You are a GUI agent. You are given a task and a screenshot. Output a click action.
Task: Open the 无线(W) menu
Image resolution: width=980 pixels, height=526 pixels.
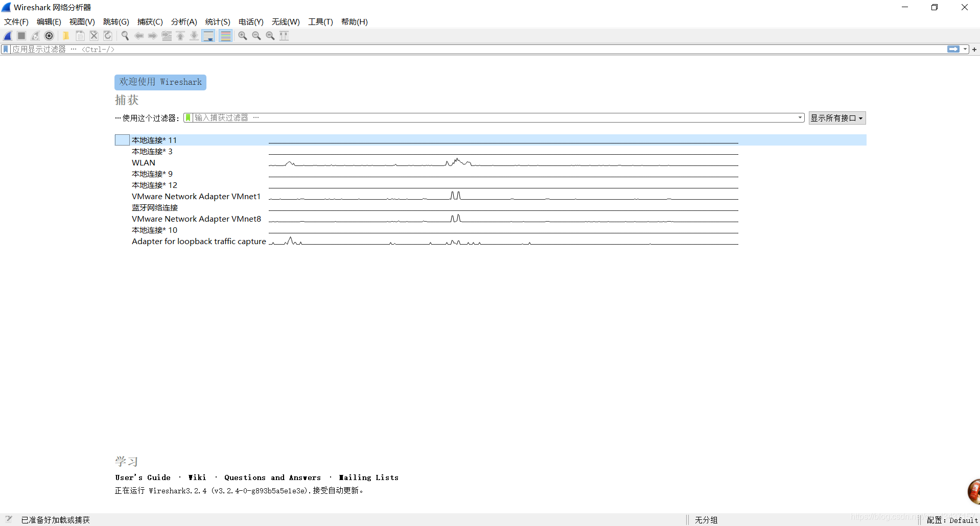(286, 22)
